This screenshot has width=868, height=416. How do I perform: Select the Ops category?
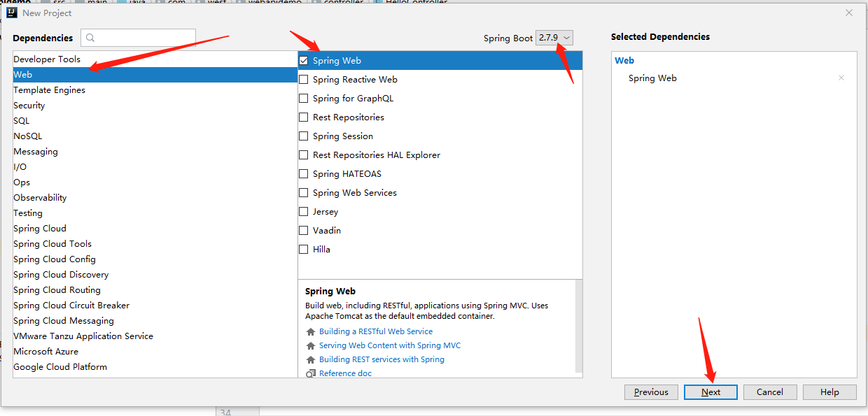coord(155,182)
